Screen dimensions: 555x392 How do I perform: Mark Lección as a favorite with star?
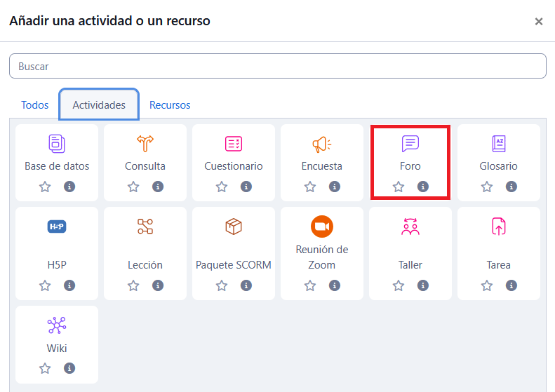point(133,285)
